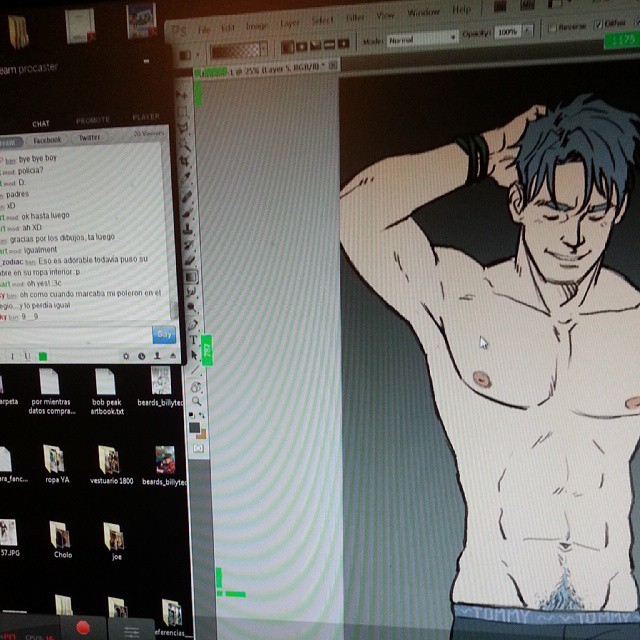This screenshot has width=640, height=640.
Task: Select the Twitter chat pill
Action: (x=89, y=138)
